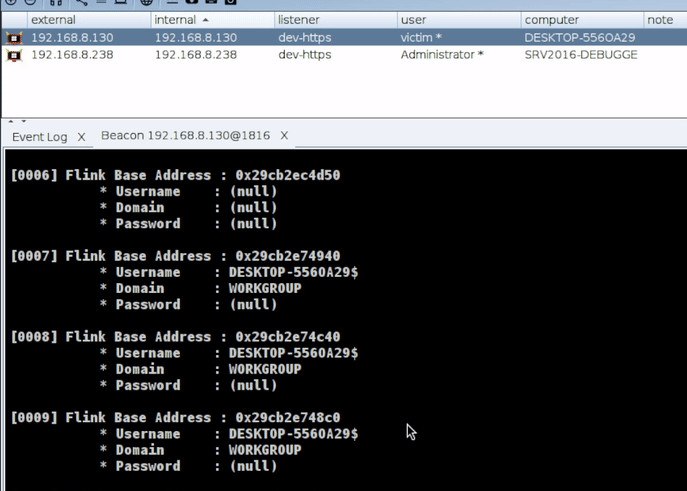Sort sessions by user column
This screenshot has height=491, width=687.
coord(413,20)
